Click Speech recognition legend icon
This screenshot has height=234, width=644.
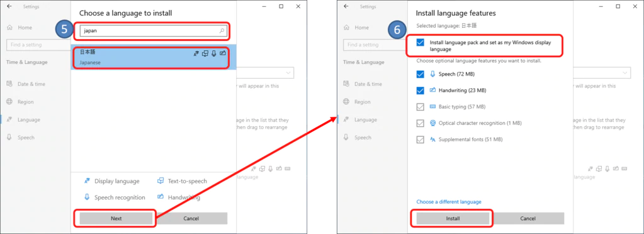pyautogui.click(x=87, y=197)
